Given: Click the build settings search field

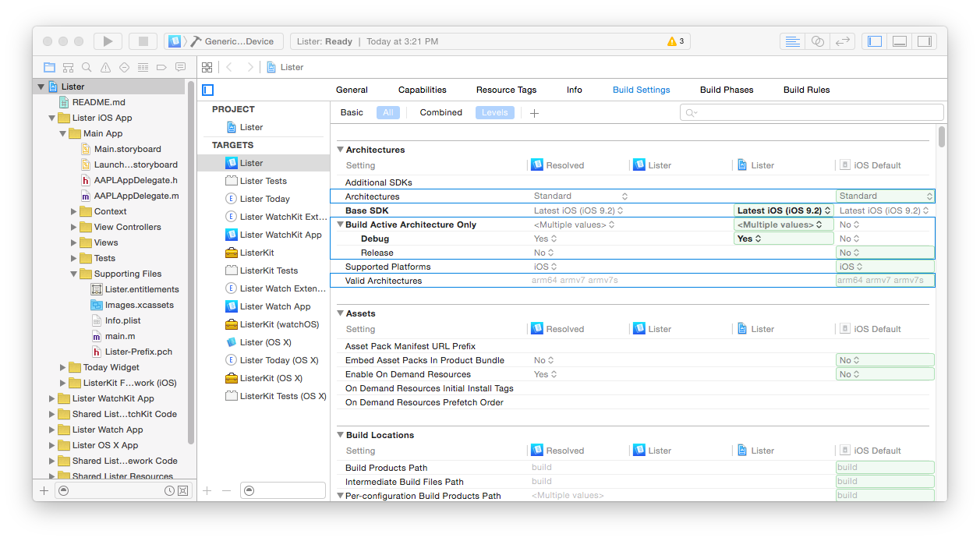Looking at the screenshot, I should [x=811, y=113].
